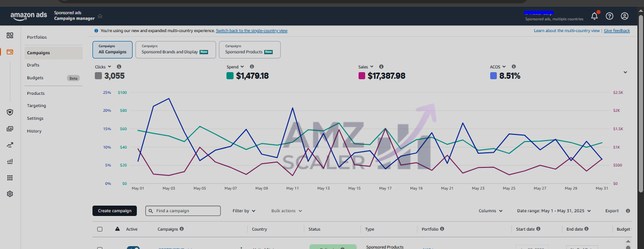The width and height of the screenshot is (644, 249).
Task: Click the Status column header
Action: click(314, 229)
